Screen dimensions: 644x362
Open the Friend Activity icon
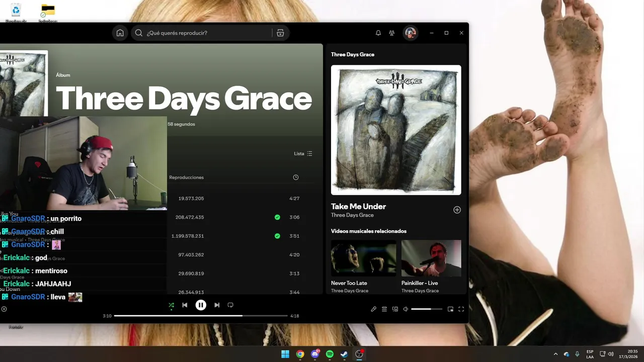(392, 33)
